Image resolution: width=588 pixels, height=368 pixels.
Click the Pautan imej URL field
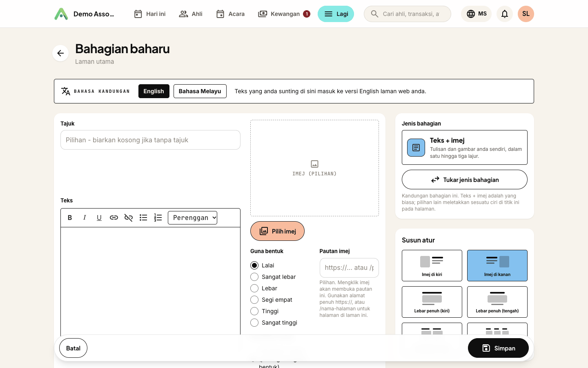[349, 268]
